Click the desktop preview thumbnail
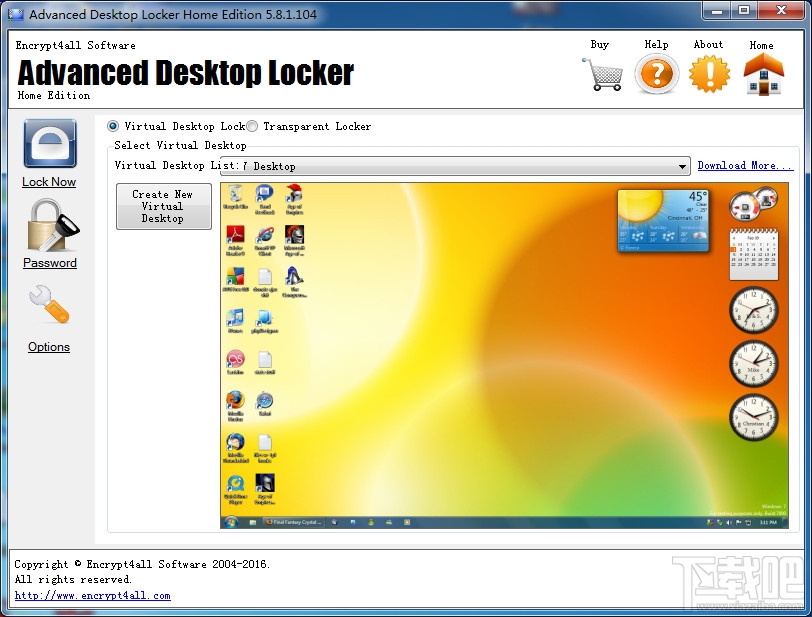The width and height of the screenshot is (812, 617). pos(504,355)
